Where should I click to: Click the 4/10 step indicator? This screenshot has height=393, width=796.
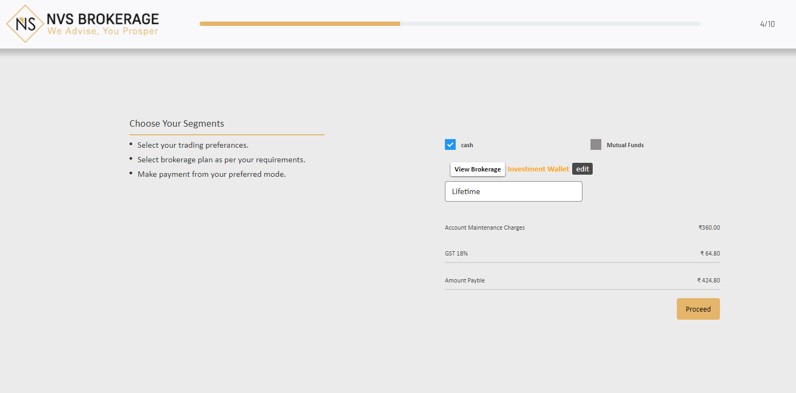[x=767, y=24]
